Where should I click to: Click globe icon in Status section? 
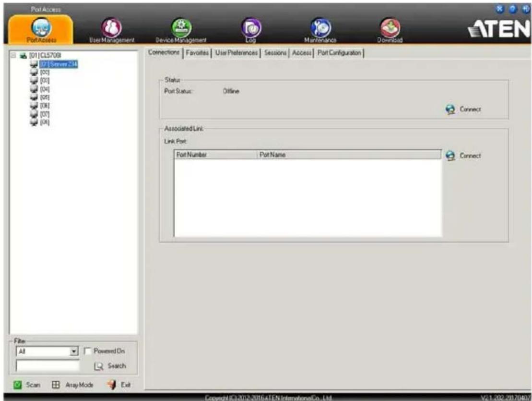pos(450,109)
